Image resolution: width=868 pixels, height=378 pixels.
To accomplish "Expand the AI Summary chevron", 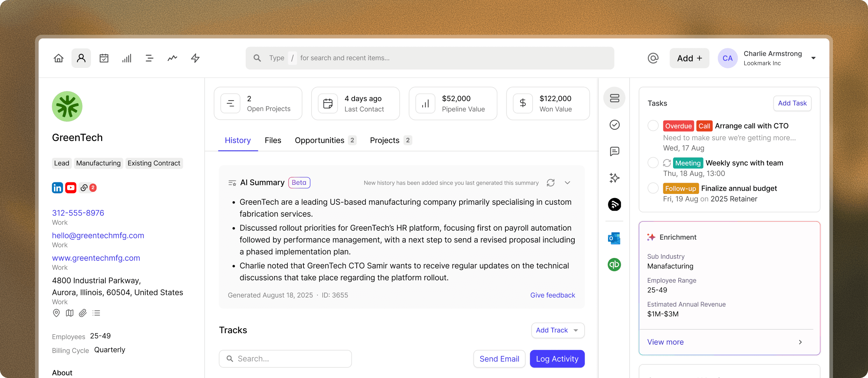I will (567, 183).
